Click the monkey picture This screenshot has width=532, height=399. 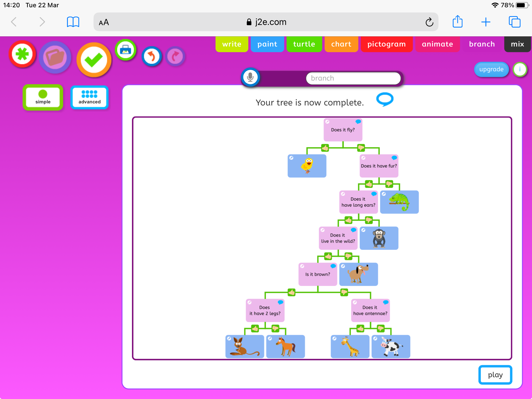pos(379,238)
